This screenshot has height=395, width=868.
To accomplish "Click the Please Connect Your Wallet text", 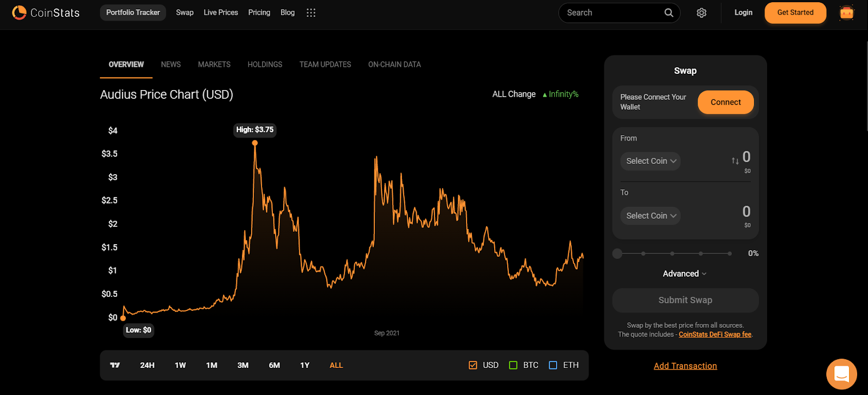I will click(653, 102).
